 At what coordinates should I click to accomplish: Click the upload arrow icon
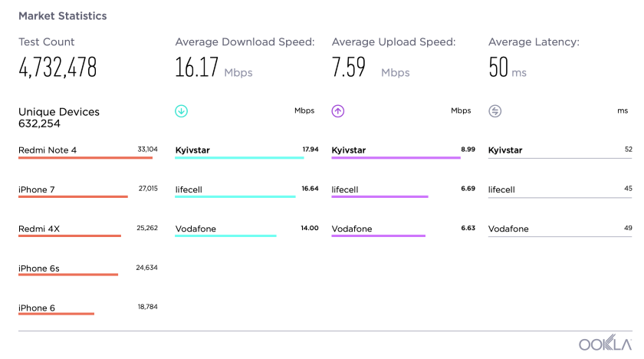338,111
